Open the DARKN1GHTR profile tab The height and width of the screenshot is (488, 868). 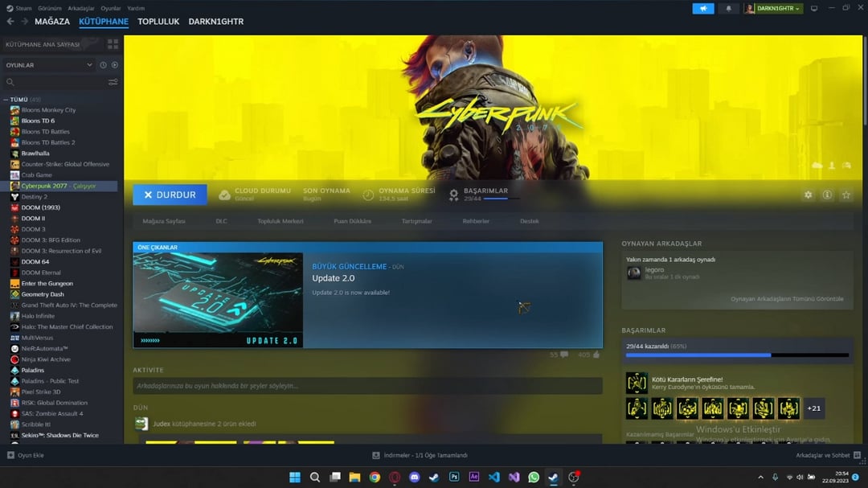[216, 22]
